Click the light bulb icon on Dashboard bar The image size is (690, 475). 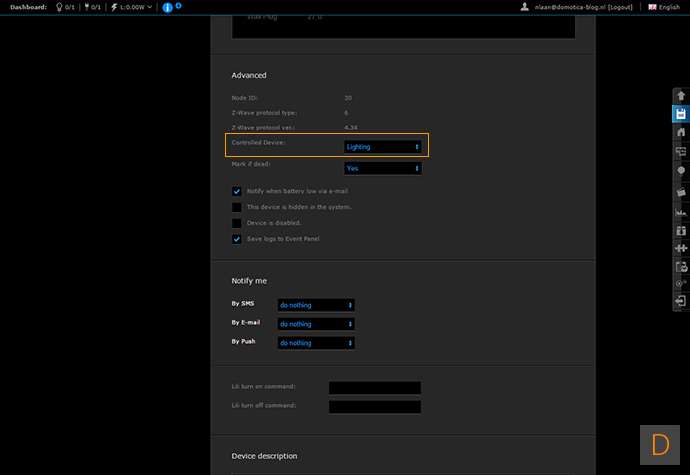click(56, 7)
